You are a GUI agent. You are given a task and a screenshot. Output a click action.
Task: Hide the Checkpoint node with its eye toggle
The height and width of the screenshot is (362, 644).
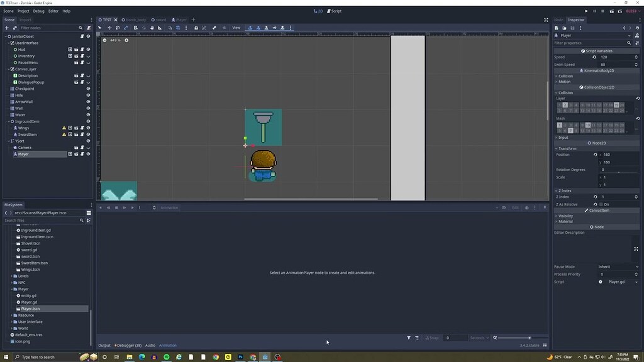click(x=87, y=89)
